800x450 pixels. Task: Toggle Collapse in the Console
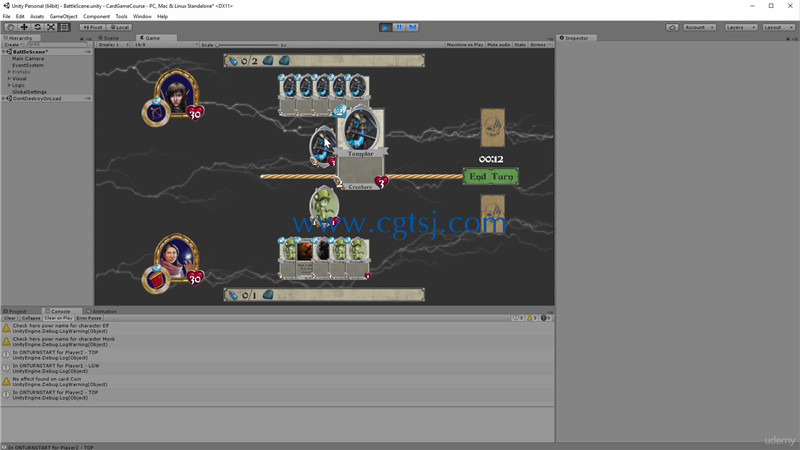click(31, 318)
